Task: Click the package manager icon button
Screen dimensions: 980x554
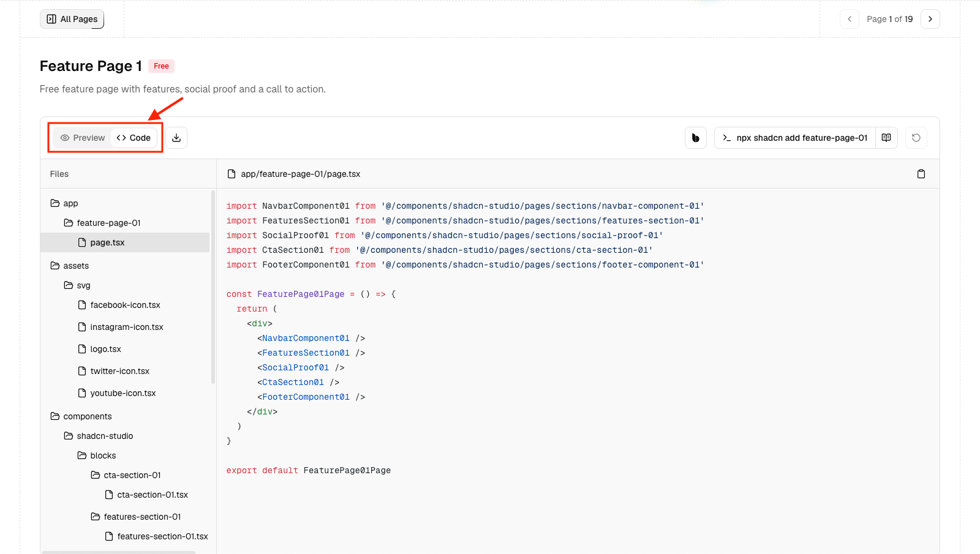Action: tap(696, 138)
